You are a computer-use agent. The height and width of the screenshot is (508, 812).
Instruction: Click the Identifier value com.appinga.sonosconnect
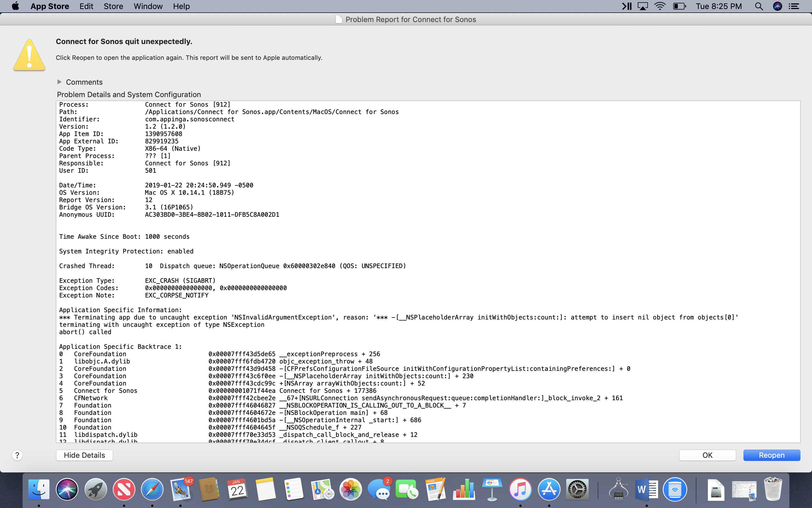tap(189, 119)
